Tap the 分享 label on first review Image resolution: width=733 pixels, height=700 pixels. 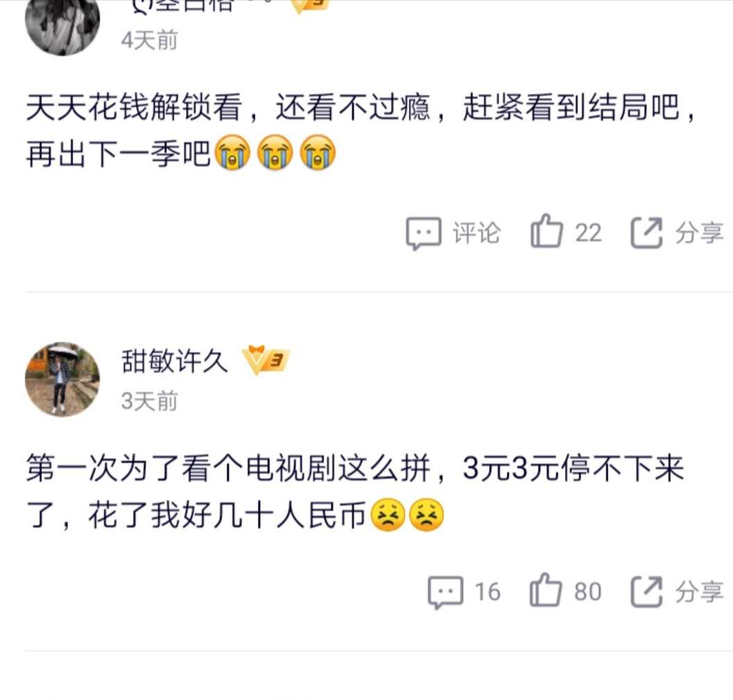700,232
